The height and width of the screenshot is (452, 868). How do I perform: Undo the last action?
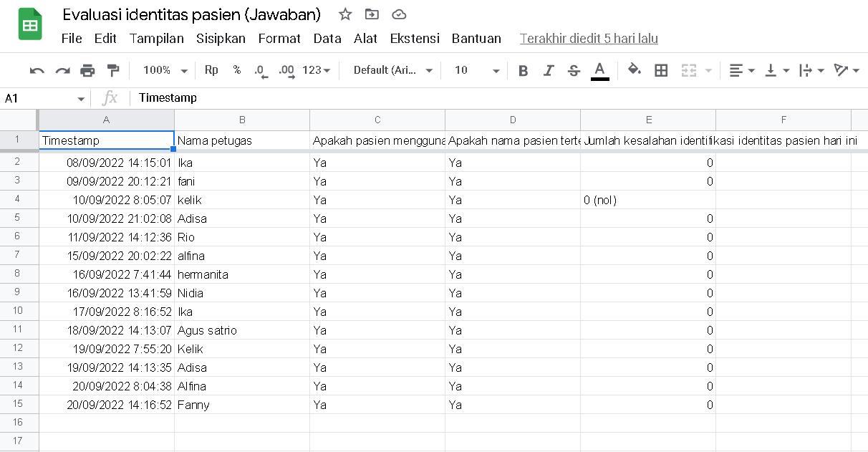pyautogui.click(x=37, y=70)
